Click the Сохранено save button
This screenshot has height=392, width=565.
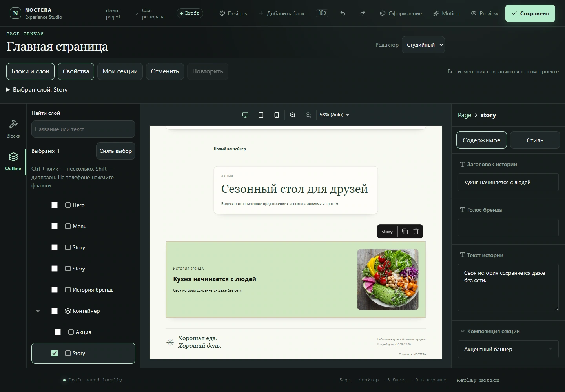(530, 13)
